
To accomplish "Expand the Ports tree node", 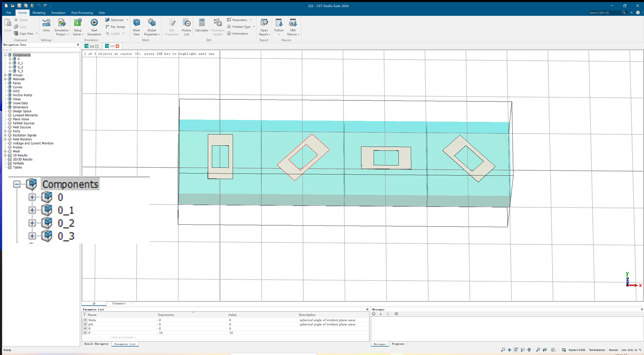I will [x=5, y=131].
